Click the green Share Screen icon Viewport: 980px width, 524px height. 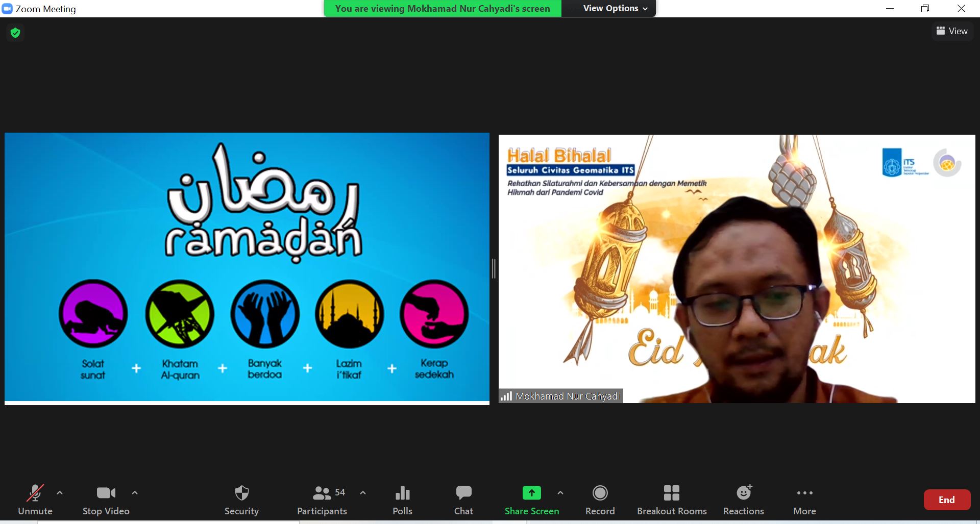[x=531, y=493]
